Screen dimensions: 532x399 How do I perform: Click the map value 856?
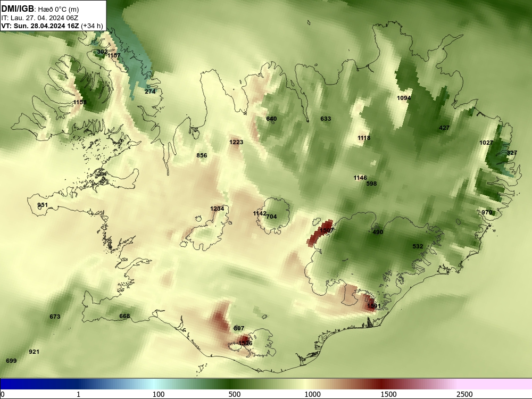[202, 155]
